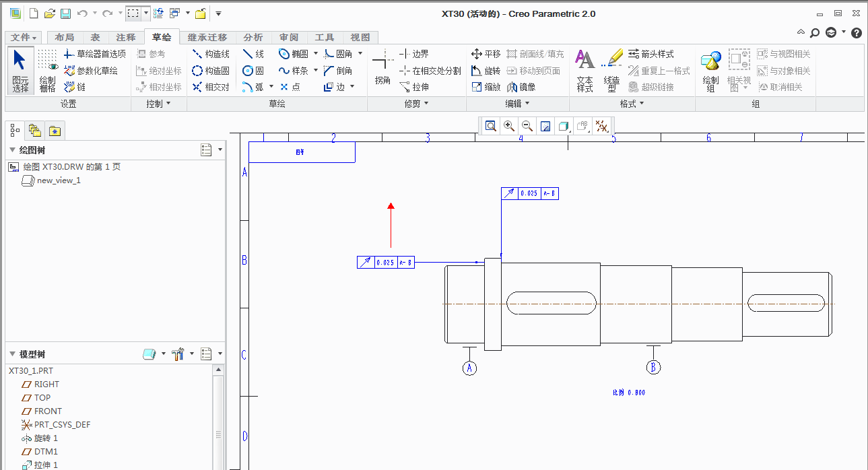Open 草绘器首选项 sketcher preferences
868x470 pixels.
(x=94, y=54)
